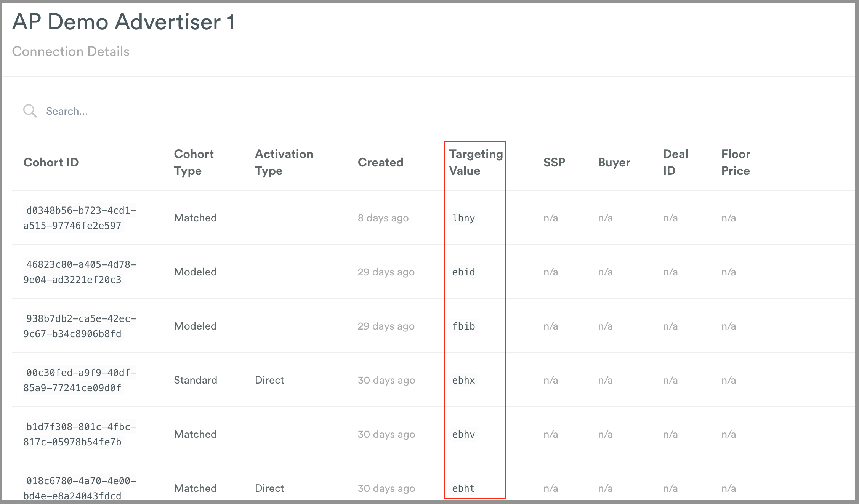Click the SSP n/a cell in lbny row

[x=551, y=218]
